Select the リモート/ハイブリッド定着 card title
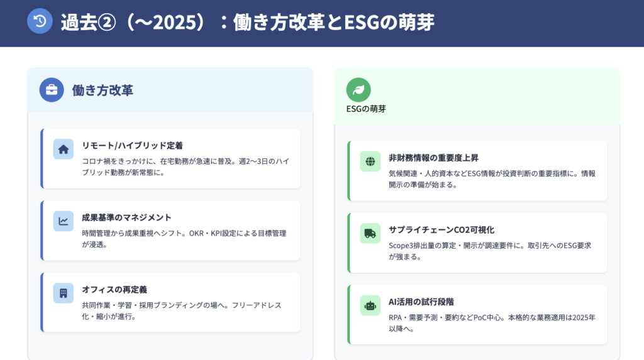 click(x=132, y=145)
